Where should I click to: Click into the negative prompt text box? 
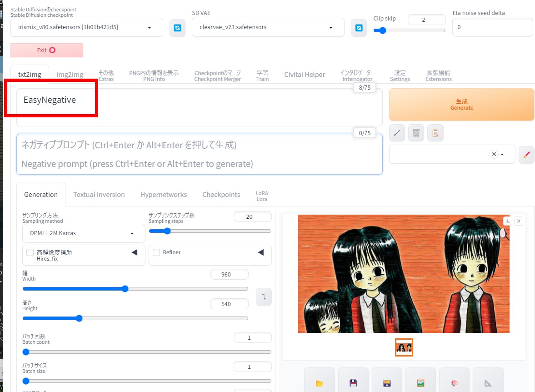pos(199,154)
